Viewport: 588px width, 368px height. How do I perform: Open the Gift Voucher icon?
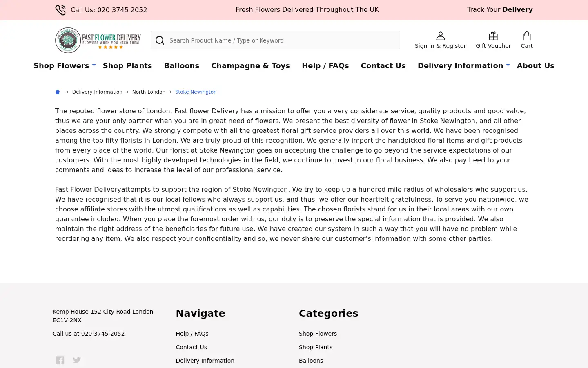point(493,36)
